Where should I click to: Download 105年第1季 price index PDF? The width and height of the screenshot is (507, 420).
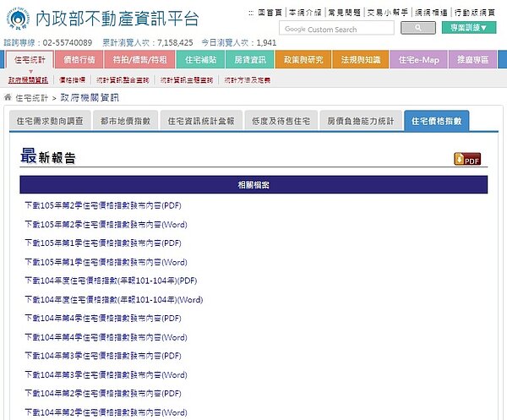[x=103, y=243]
